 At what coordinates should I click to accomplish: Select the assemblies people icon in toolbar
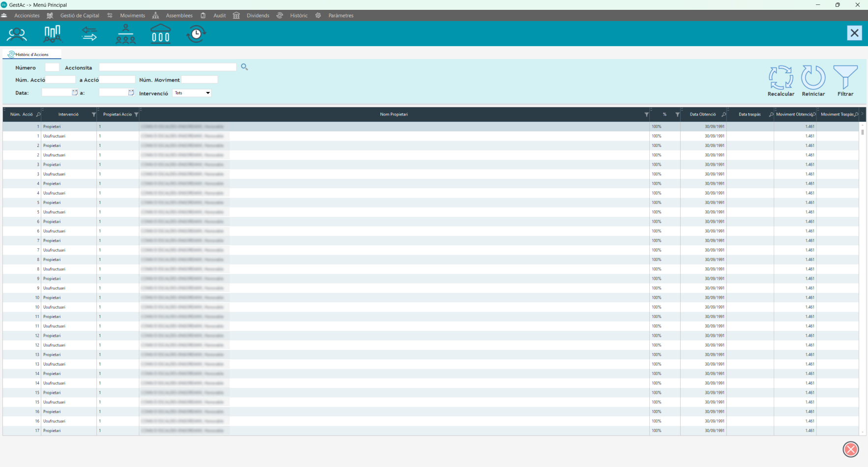125,34
